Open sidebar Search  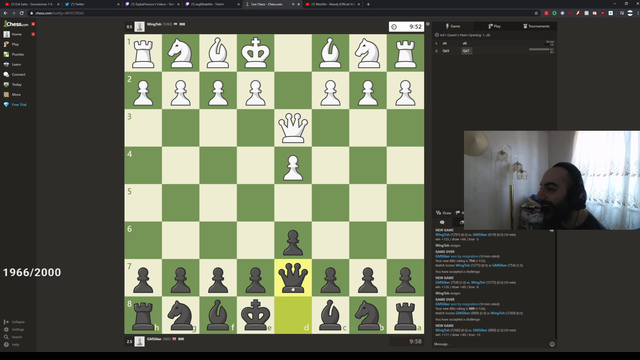(x=13, y=337)
